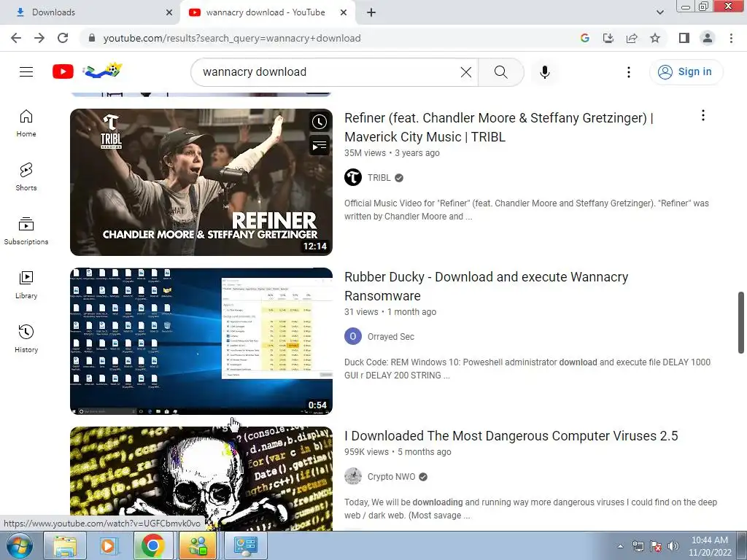Reload the current page
This screenshot has width=747, height=560.
[63, 38]
